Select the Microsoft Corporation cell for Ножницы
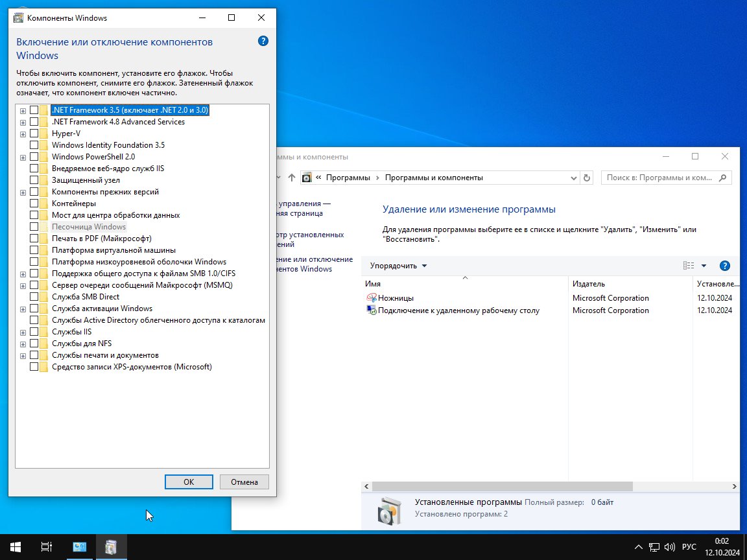Image resolution: width=747 pixels, height=560 pixels. (x=611, y=298)
